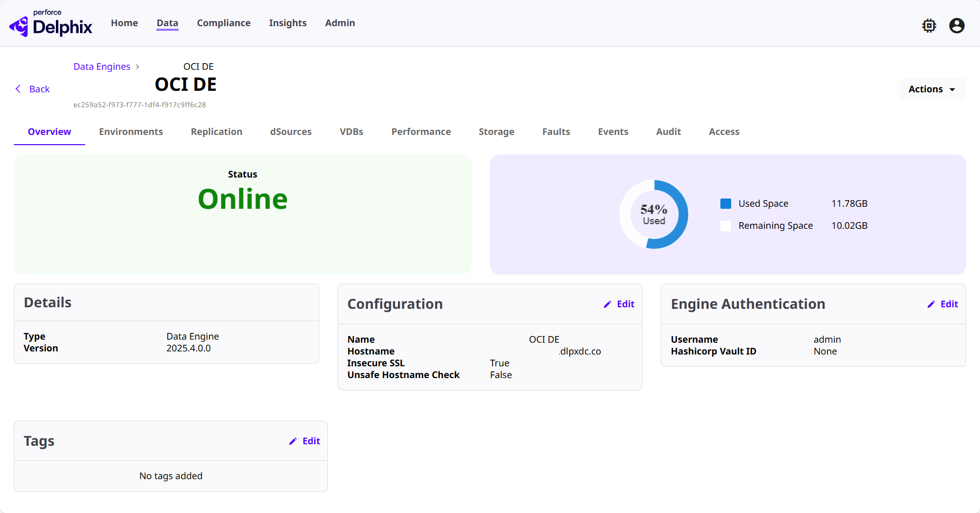Click the Online status text

click(243, 199)
